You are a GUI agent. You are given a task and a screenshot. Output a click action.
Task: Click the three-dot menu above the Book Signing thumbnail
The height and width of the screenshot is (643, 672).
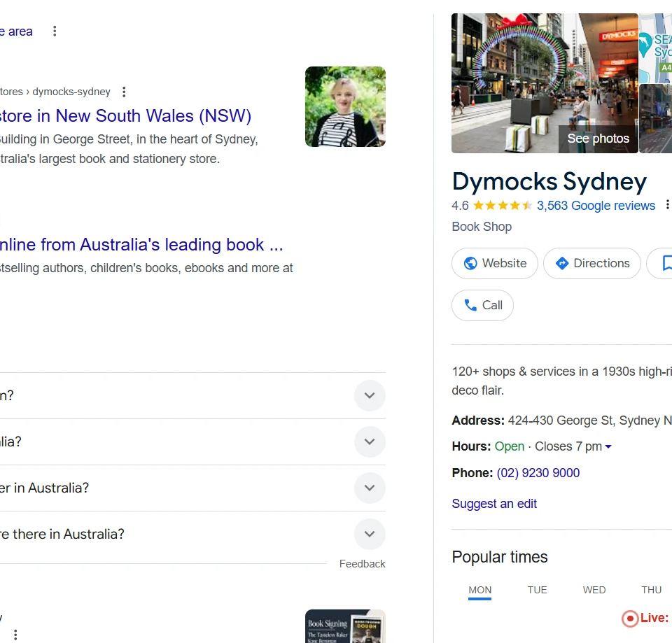(15, 634)
